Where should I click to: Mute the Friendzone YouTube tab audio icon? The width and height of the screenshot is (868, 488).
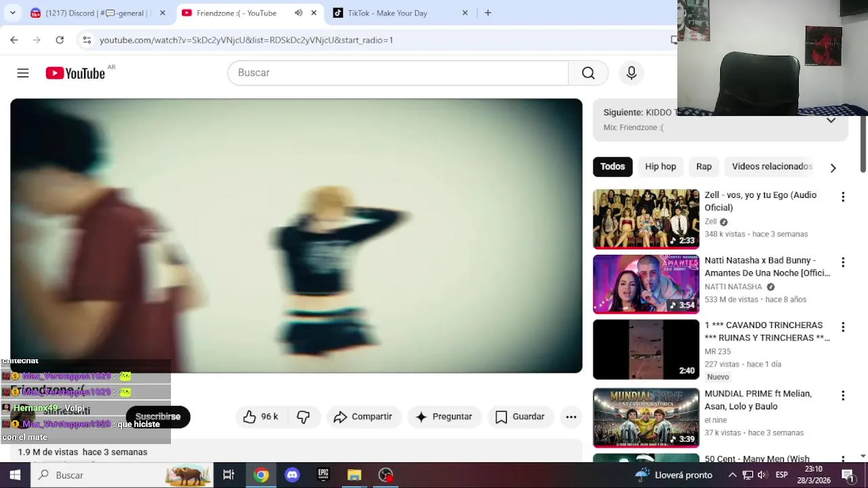(298, 13)
